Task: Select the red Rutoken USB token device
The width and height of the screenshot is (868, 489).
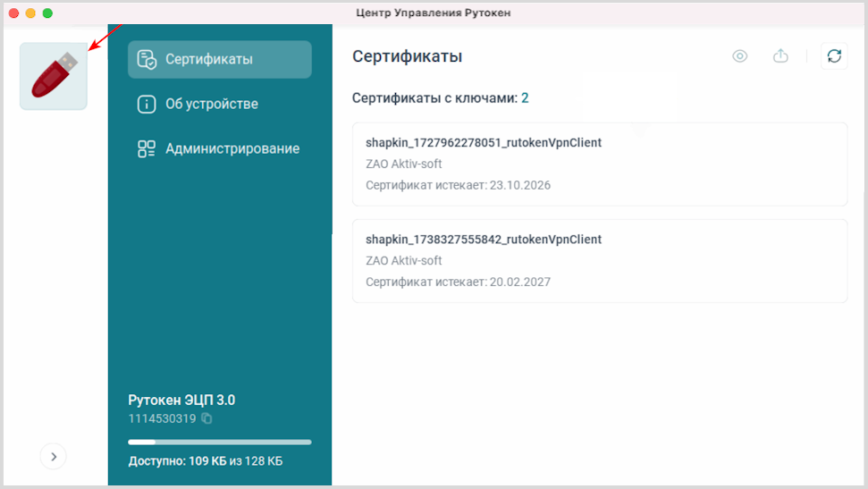Action: click(54, 76)
